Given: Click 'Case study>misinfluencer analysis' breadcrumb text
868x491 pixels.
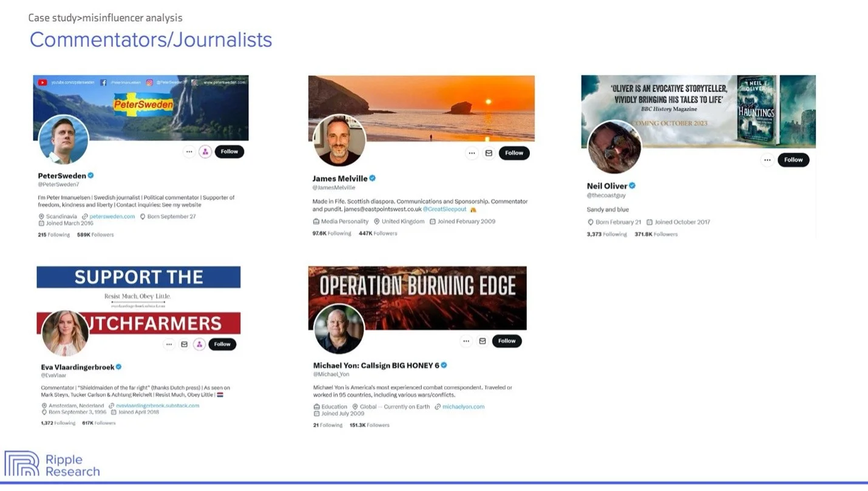Looking at the screenshot, I should [x=106, y=18].
